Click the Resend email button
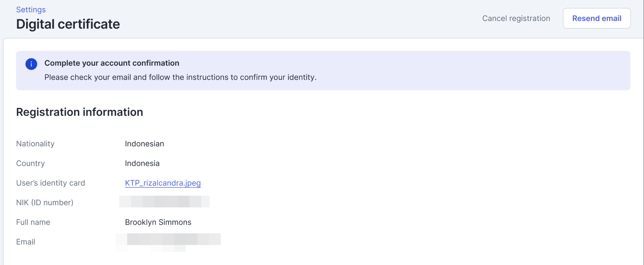This screenshot has height=265, width=644. pos(597,18)
